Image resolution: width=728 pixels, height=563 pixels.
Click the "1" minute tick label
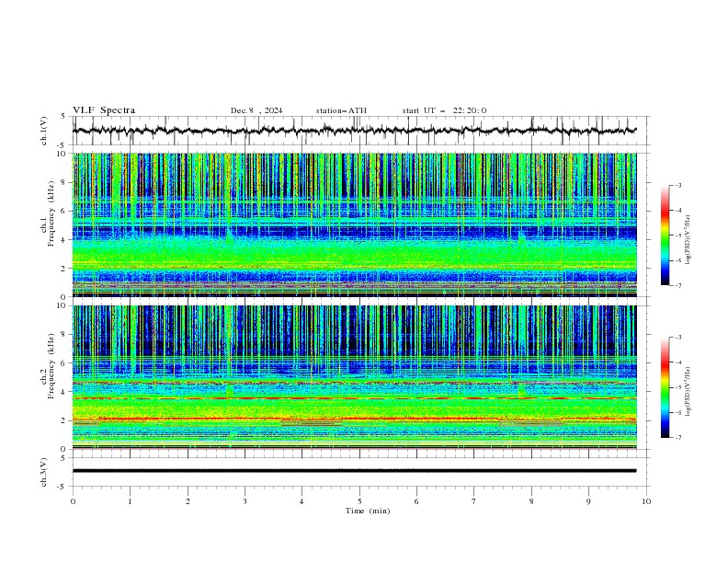click(130, 501)
